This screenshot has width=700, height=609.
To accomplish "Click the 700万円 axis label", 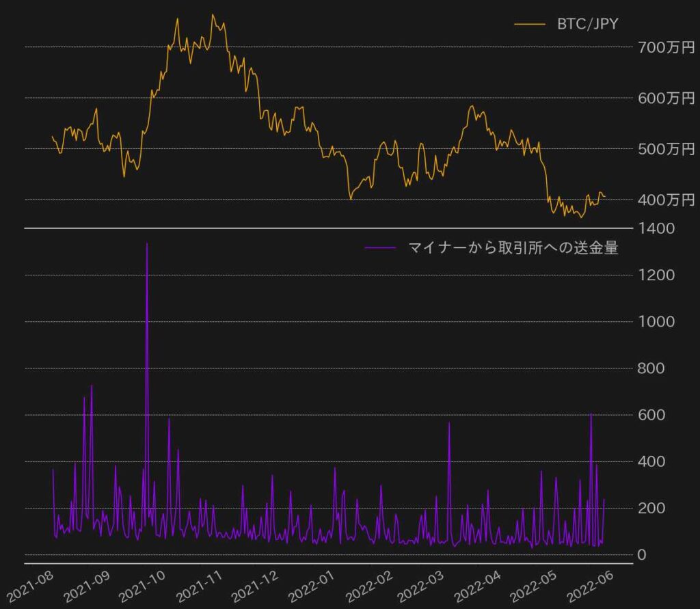I will pos(666,47).
